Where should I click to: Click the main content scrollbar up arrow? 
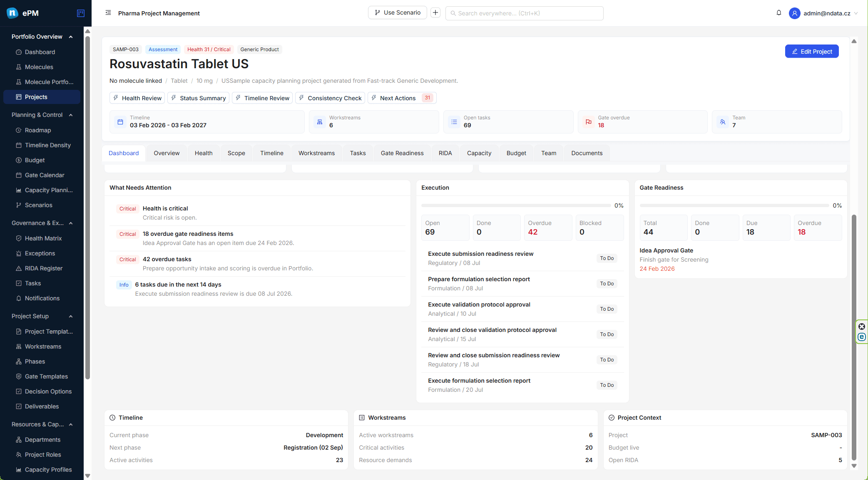(x=854, y=41)
